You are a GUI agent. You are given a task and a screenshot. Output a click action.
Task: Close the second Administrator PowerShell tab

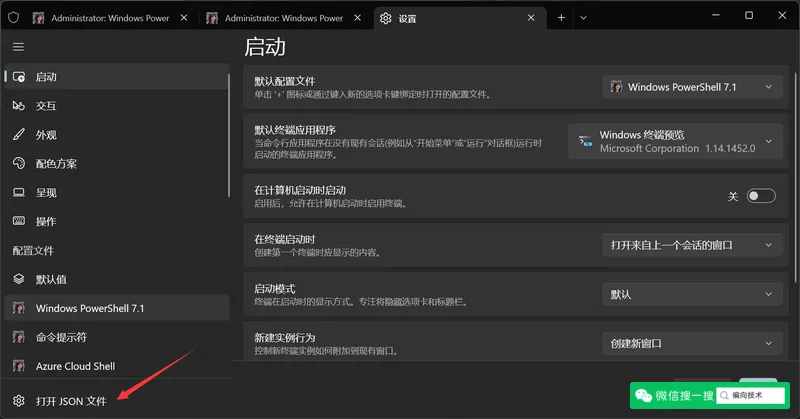(x=357, y=18)
